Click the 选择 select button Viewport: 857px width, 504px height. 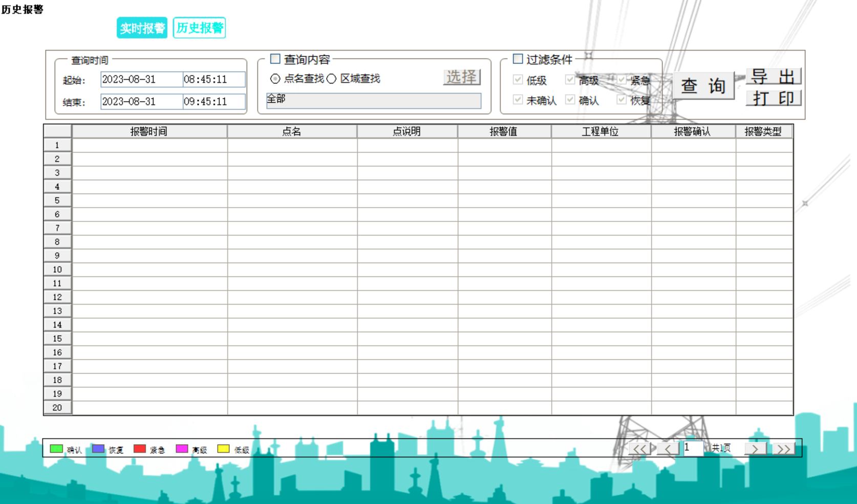tap(461, 77)
